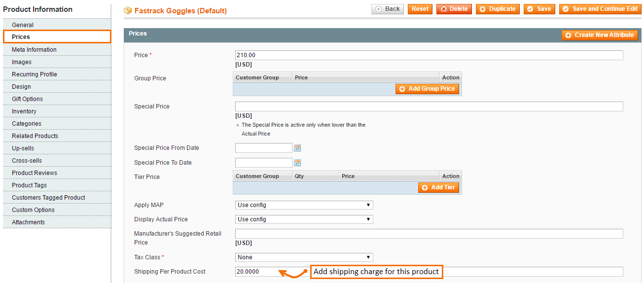Delete the Fastrack Goggles product
The width and height of the screenshot is (644, 283).
454,9
